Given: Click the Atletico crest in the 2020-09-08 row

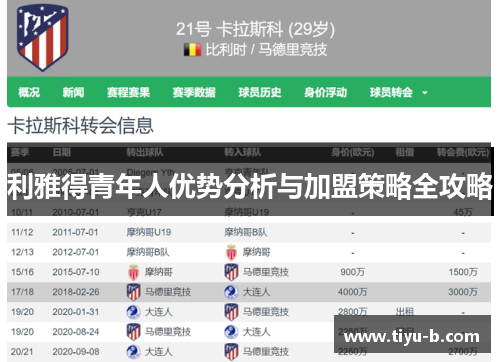Looking at the screenshot, I should click(231, 352).
